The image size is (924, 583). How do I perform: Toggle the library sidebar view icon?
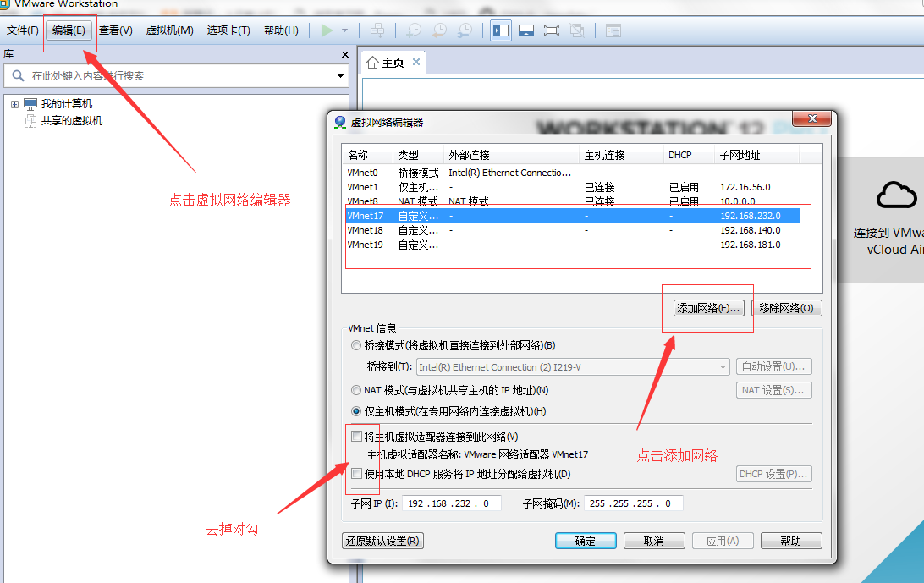[x=501, y=30]
